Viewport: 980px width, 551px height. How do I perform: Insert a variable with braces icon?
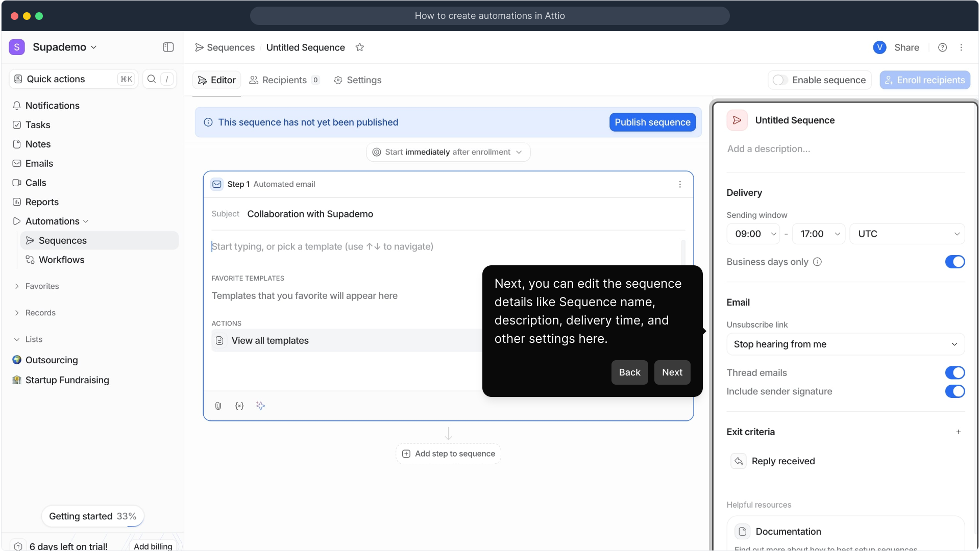239,406
